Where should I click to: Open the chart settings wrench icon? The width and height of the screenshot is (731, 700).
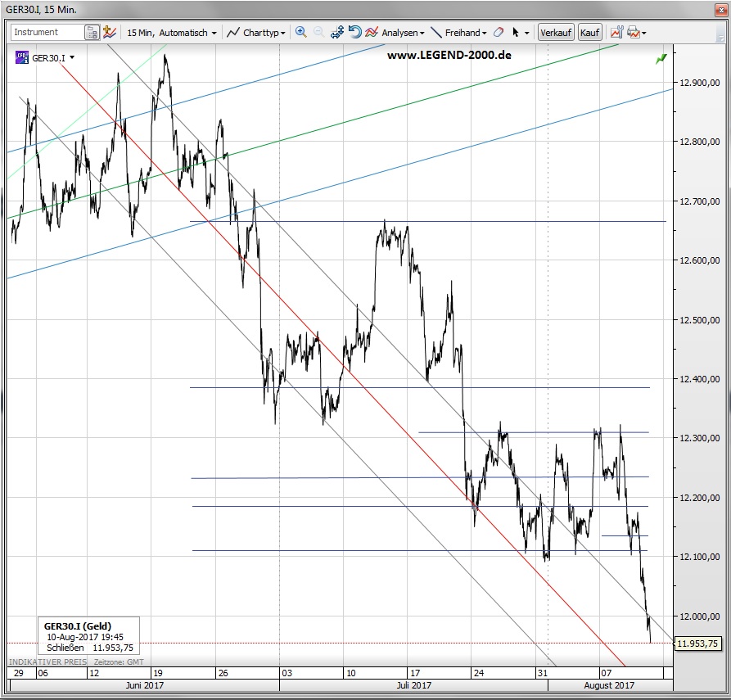(x=616, y=32)
